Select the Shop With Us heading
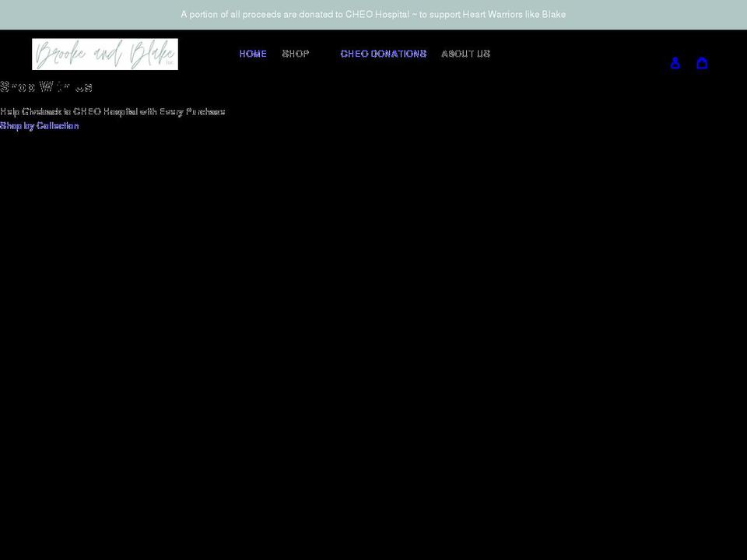 click(x=46, y=86)
